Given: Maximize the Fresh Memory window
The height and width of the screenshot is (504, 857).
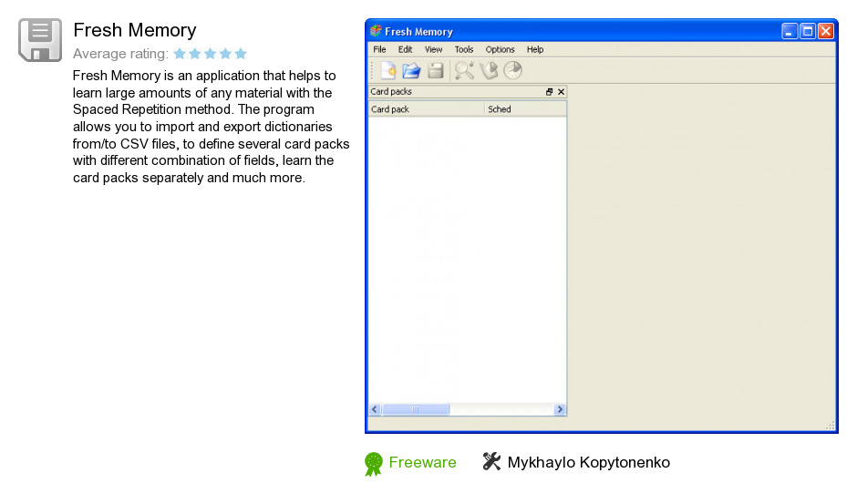Looking at the screenshot, I should click(807, 31).
